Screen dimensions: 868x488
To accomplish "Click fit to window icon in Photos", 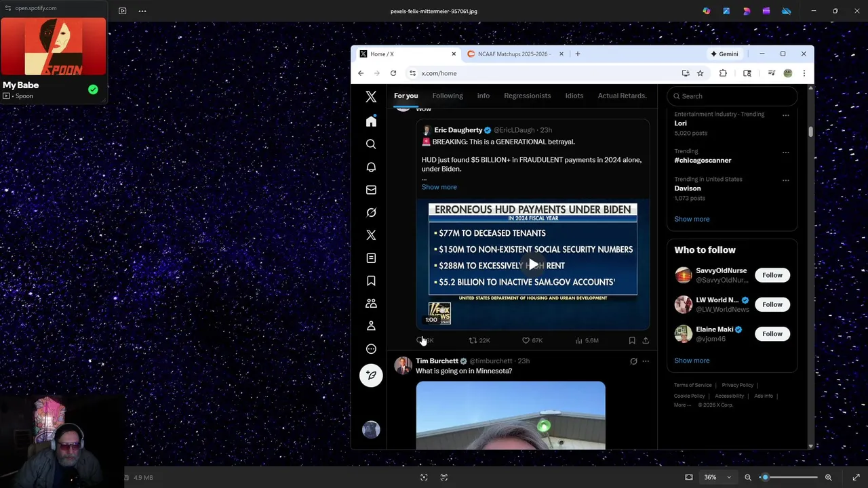I will [689, 477].
